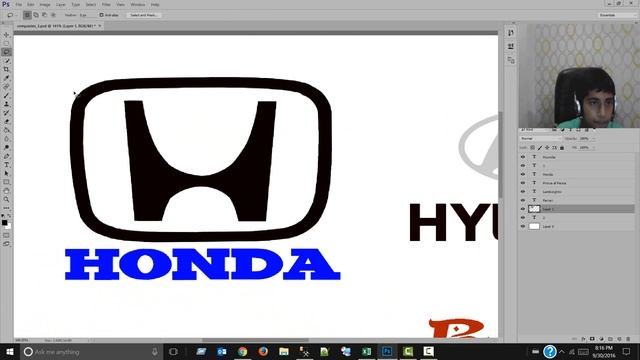Viewport: 640px width, 360px height.
Task: Hide the bottom white Layer 0
Action: (x=523, y=226)
